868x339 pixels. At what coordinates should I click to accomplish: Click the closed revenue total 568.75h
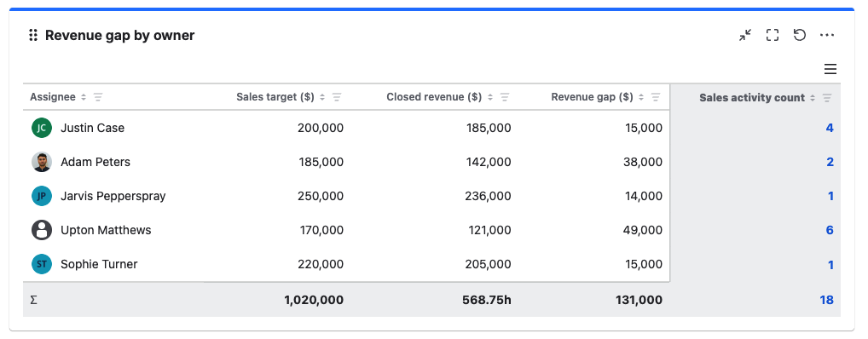point(487,300)
